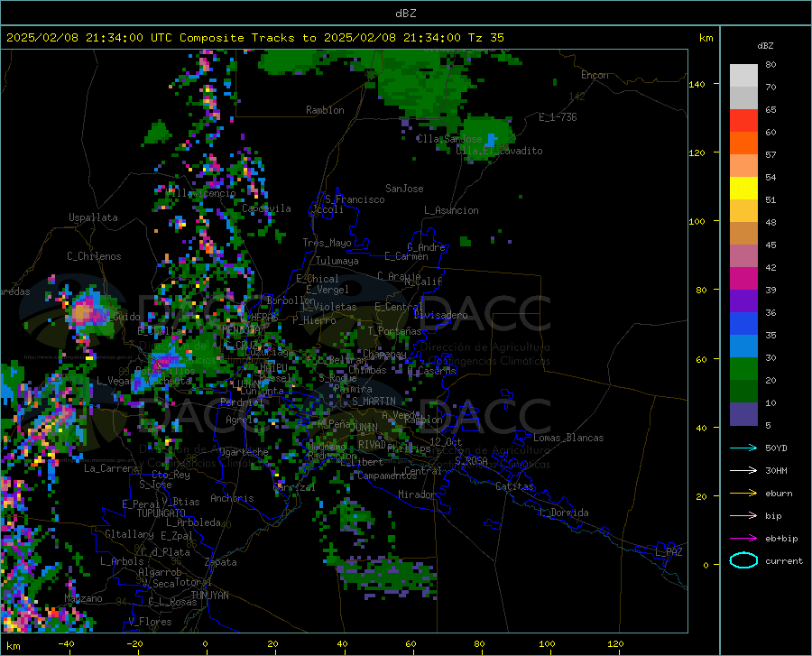The height and width of the screenshot is (656, 812).
Task: Click the 'dBZ' label above color scale
Action: [x=765, y=45]
